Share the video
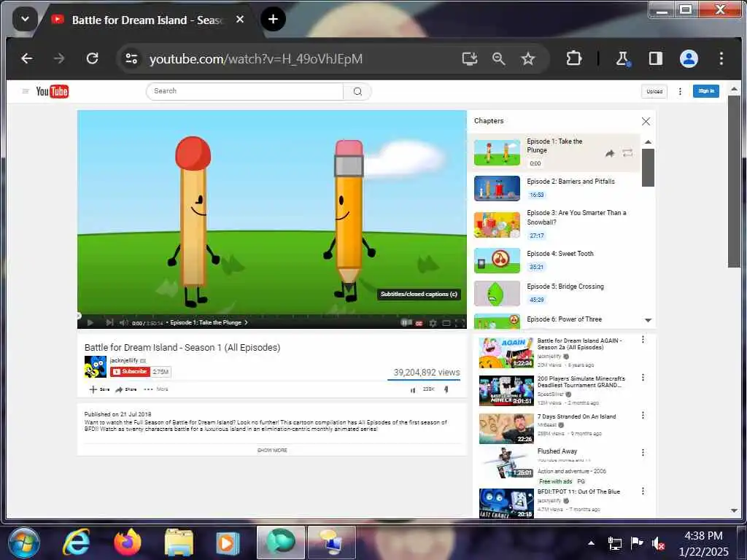Viewport: 747px width, 560px height. (126, 389)
